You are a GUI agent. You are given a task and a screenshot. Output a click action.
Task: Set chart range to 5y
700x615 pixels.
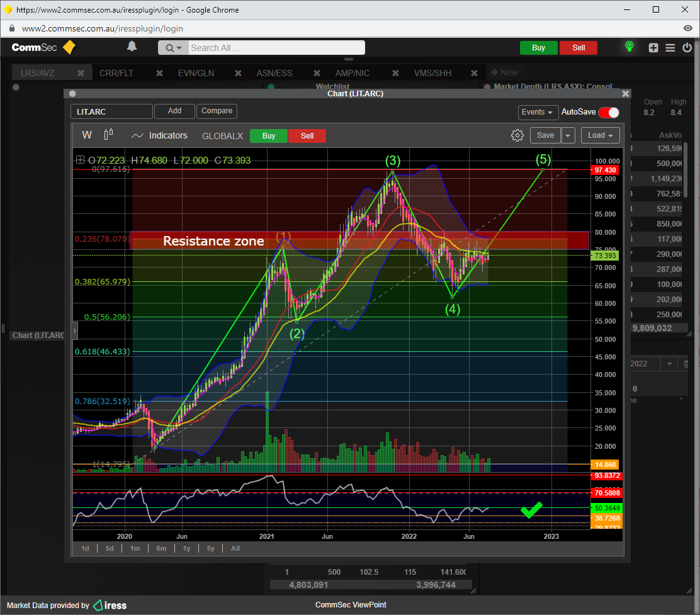point(211,548)
